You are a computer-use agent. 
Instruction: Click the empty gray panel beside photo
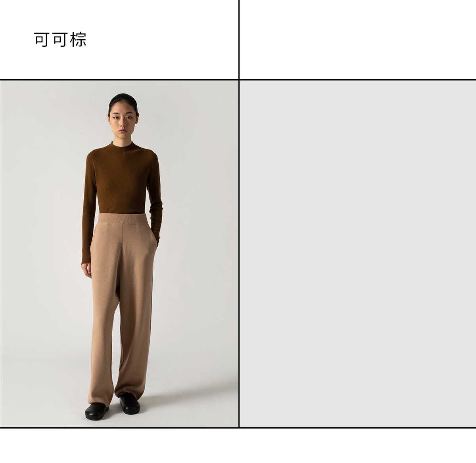[358, 254]
